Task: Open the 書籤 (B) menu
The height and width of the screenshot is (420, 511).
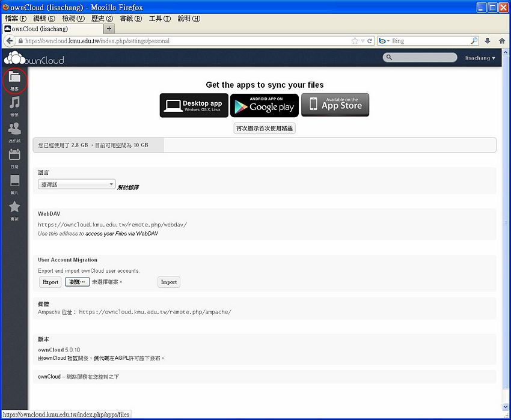Action: click(130, 19)
